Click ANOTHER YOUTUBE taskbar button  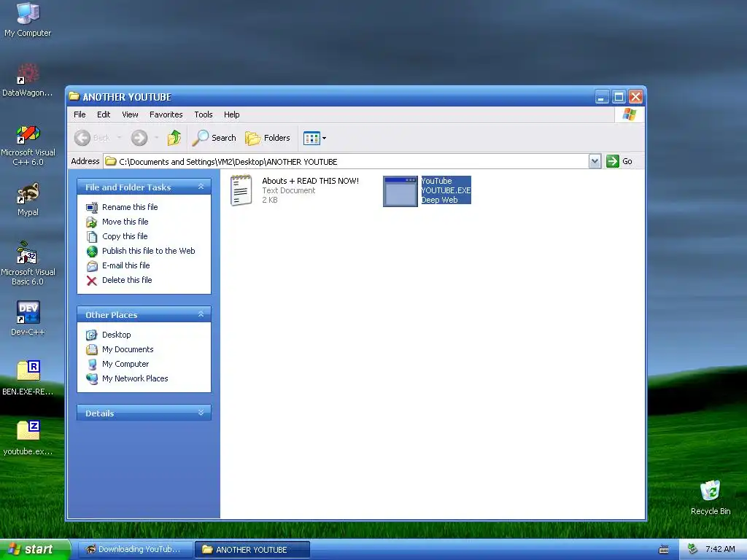click(x=252, y=550)
